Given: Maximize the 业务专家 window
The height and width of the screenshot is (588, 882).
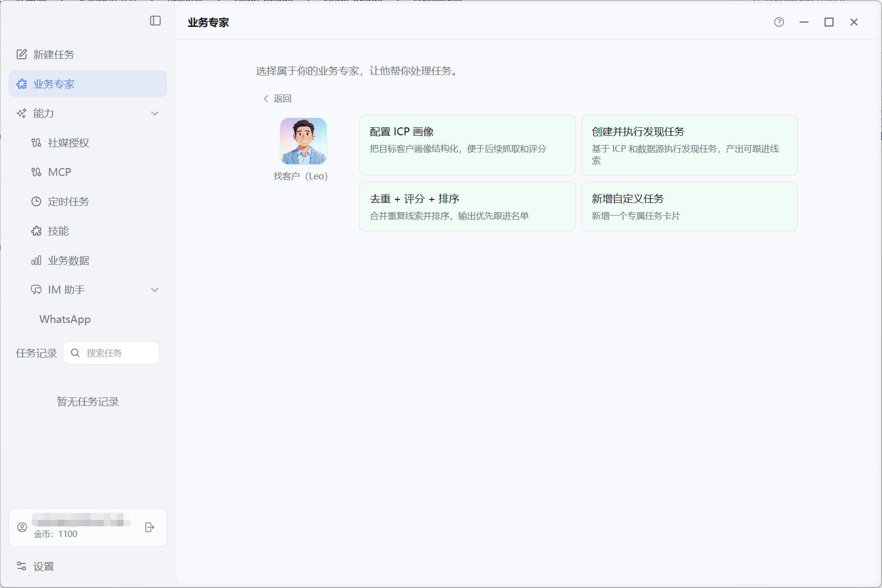Looking at the screenshot, I should tap(829, 22).
